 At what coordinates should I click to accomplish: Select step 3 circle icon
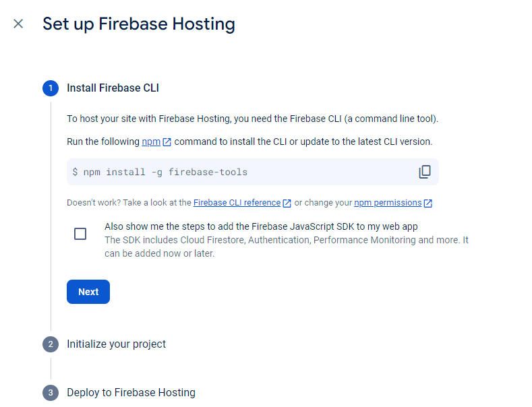coord(51,393)
